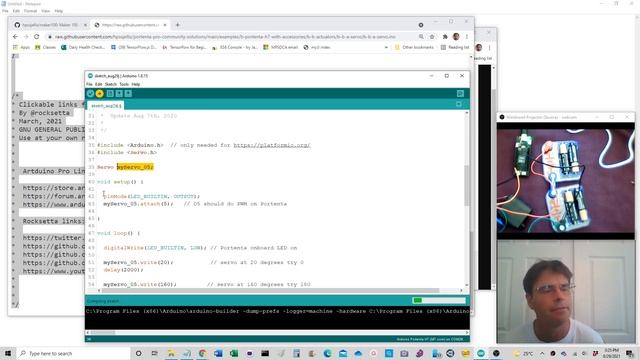Image resolution: width=640 pixels, height=360 pixels.
Task: Click the Chrome forward arrow
Action: 26,37
